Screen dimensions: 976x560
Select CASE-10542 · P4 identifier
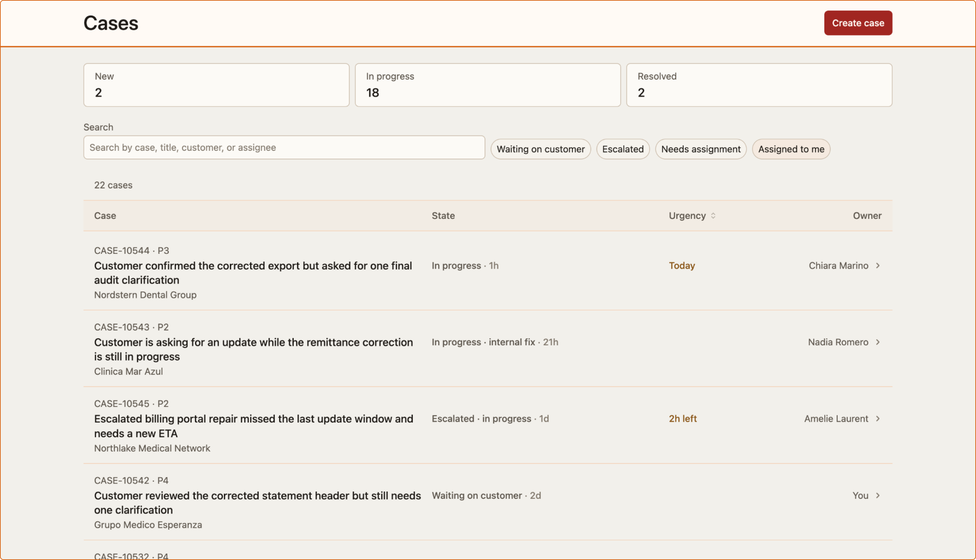click(x=131, y=481)
